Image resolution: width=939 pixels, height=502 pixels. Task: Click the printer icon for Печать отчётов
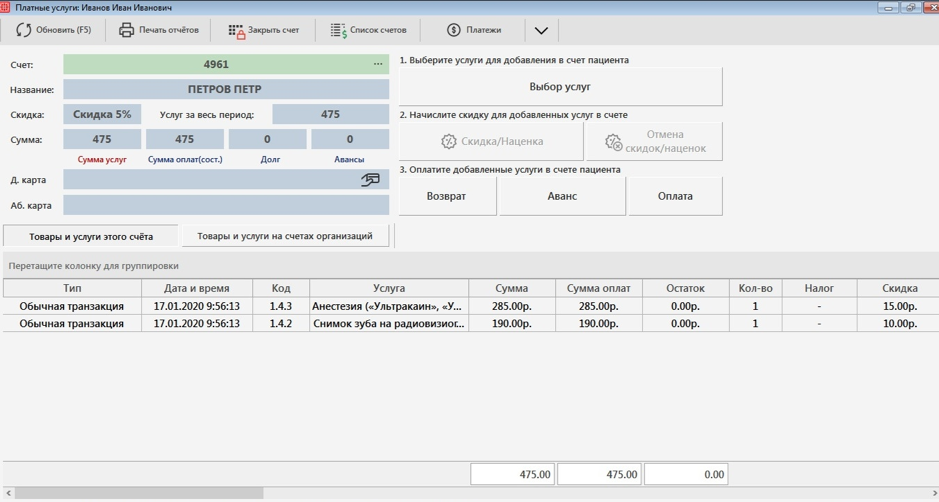point(126,30)
